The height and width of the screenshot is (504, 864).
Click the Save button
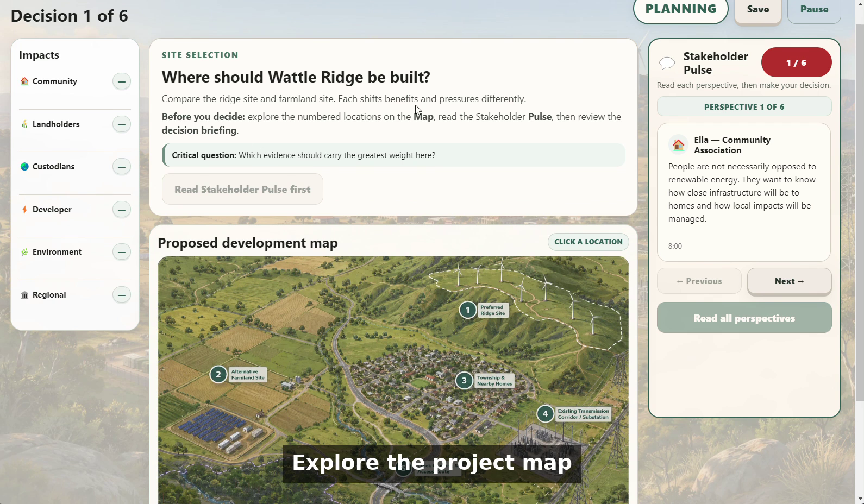coord(758,10)
